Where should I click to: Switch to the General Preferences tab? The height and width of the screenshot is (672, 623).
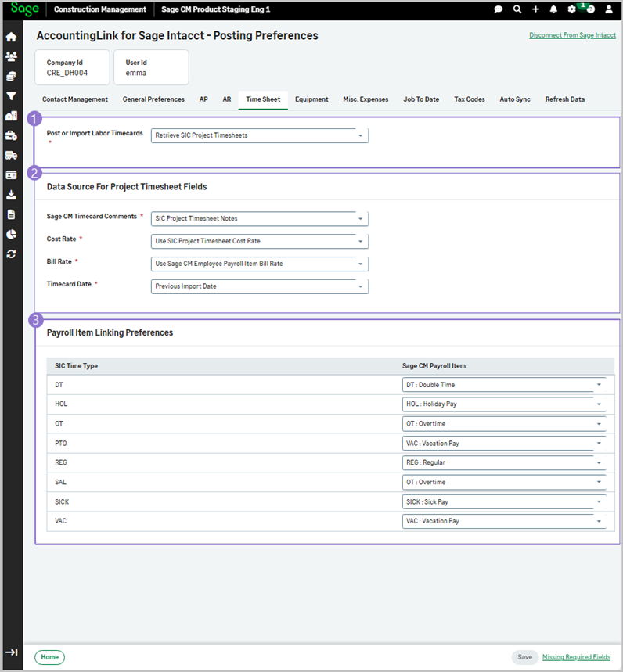[x=153, y=99]
